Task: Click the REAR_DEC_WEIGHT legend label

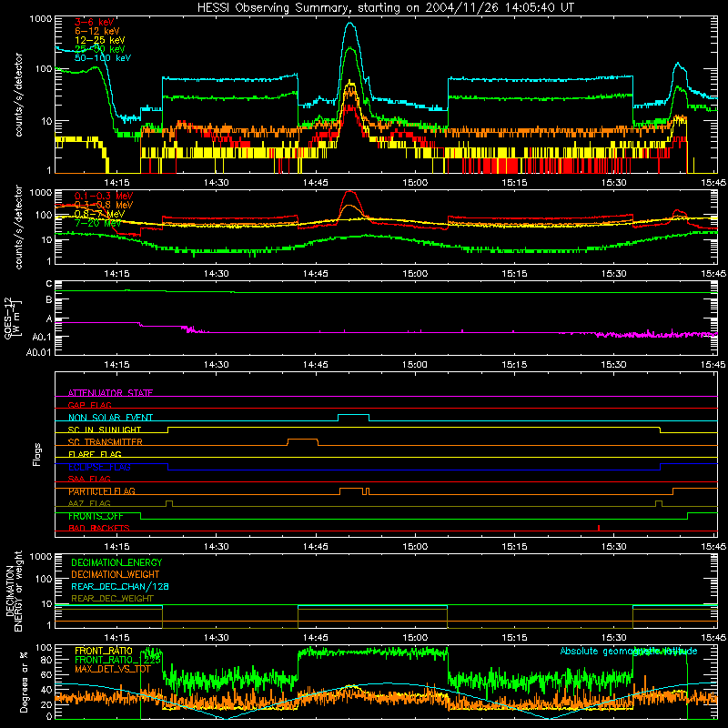Action: pos(112,599)
